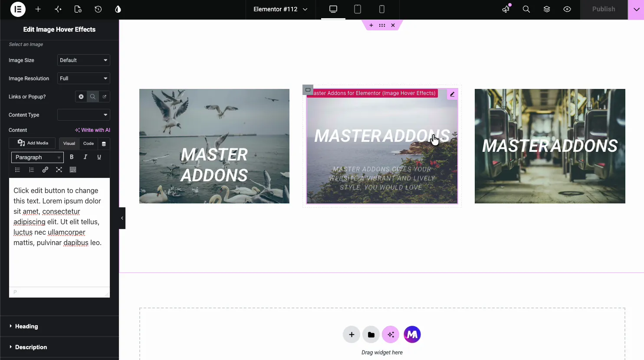Open the Elementor logo menu

click(x=18, y=9)
